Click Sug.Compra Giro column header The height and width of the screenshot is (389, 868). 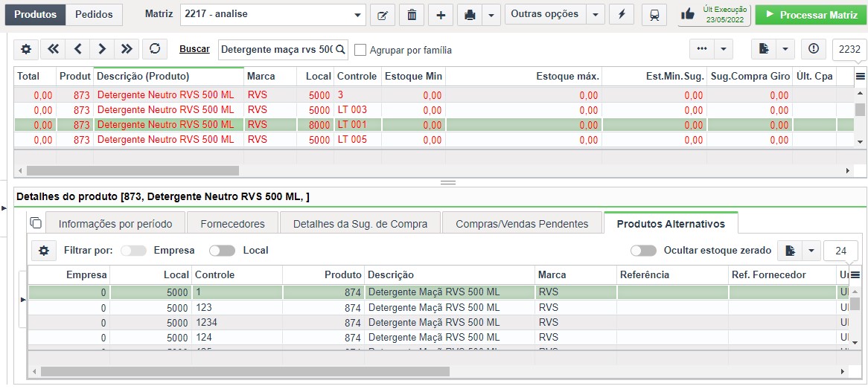(750, 77)
